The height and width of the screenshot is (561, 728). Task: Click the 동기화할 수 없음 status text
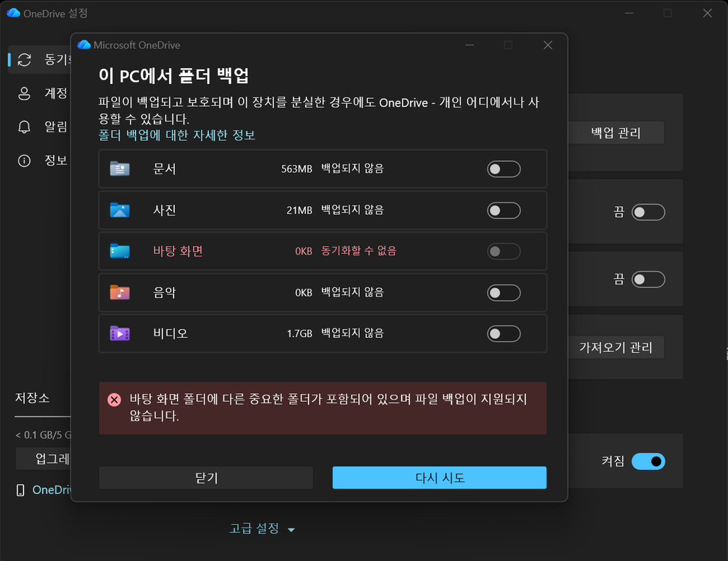pyautogui.click(x=359, y=251)
